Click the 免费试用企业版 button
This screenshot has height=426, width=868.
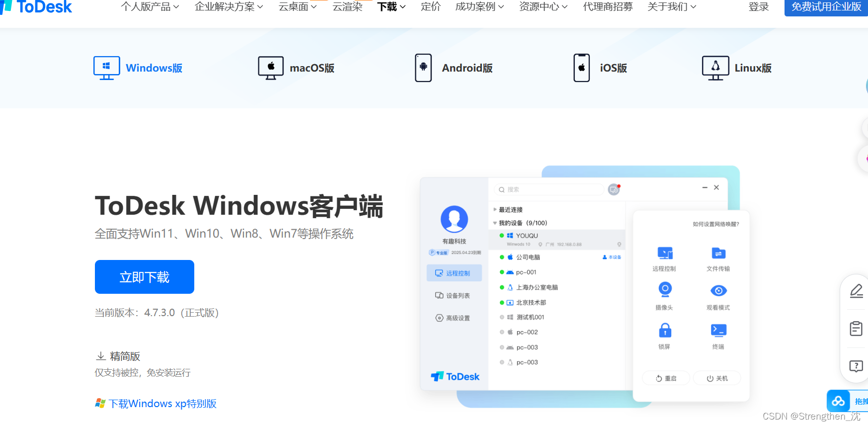pyautogui.click(x=826, y=7)
